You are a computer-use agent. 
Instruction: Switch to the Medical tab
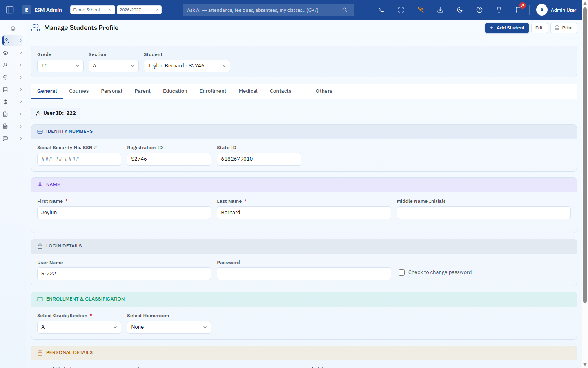tap(248, 91)
